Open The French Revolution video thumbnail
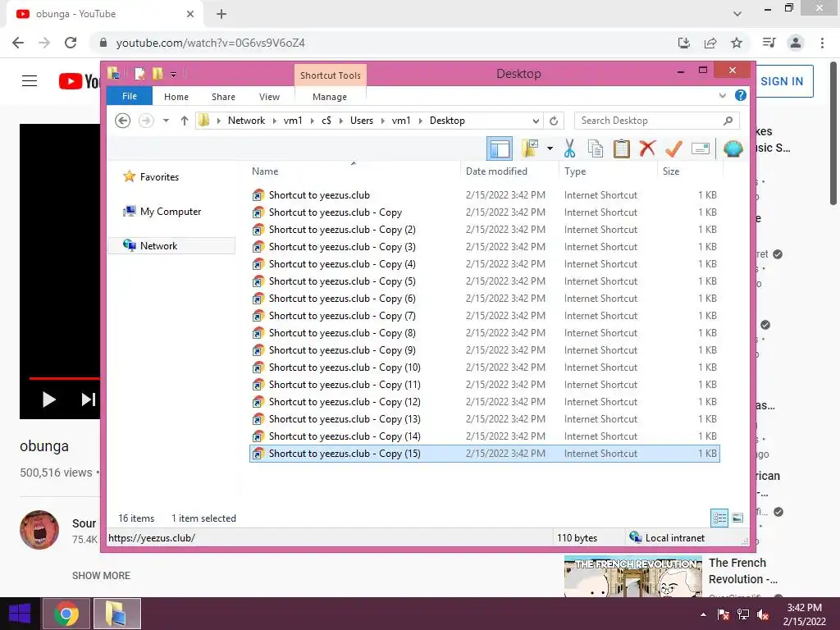 (x=632, y=577)
